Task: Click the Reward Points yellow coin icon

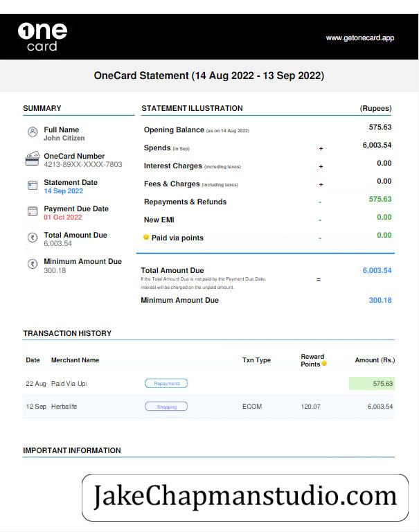Action: pos(324,364)
